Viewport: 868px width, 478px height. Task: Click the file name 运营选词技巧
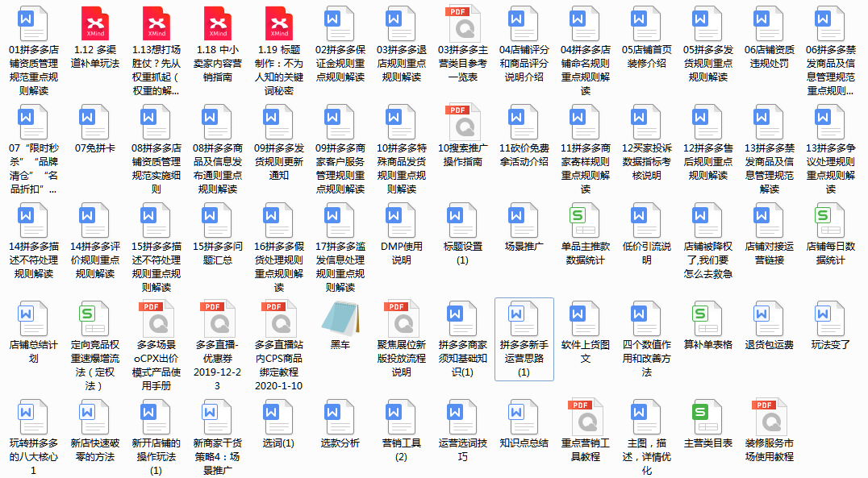click(463, 451)
